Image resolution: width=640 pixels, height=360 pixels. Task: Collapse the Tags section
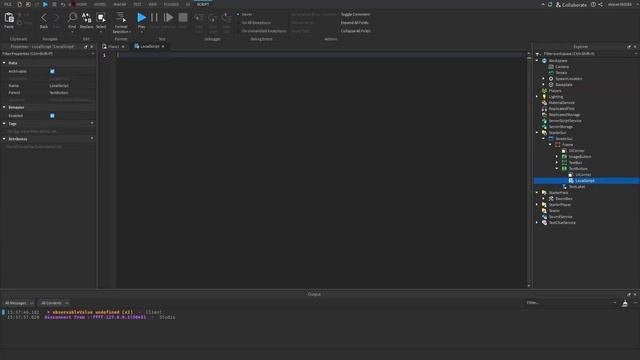pyautogui.click(x=4, y=123)
